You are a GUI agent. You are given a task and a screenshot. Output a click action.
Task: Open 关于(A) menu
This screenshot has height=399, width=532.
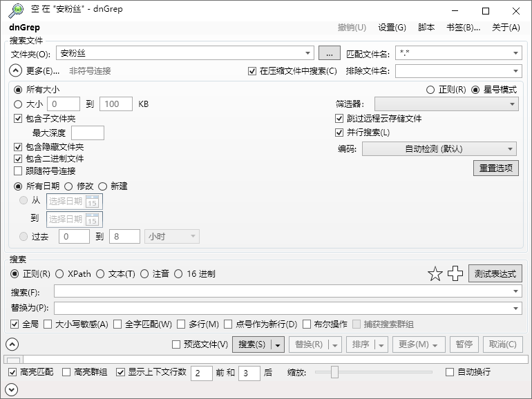click(506, 28)
